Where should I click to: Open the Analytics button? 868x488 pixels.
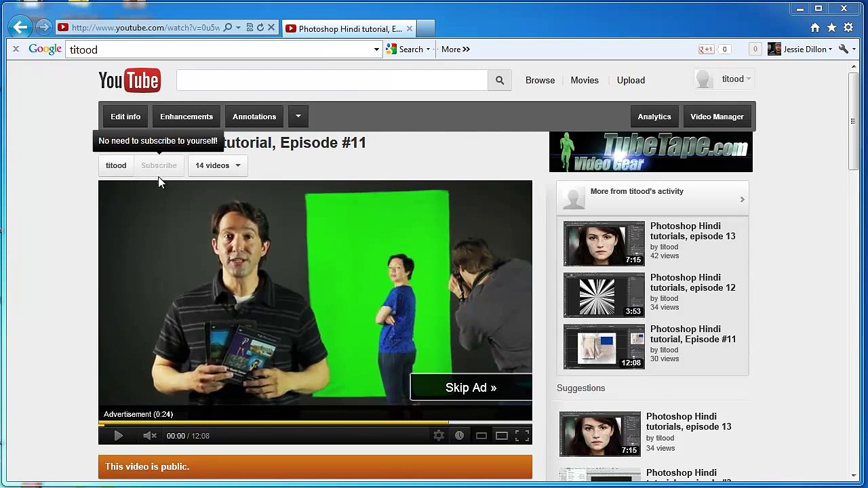tap(654, 117)
